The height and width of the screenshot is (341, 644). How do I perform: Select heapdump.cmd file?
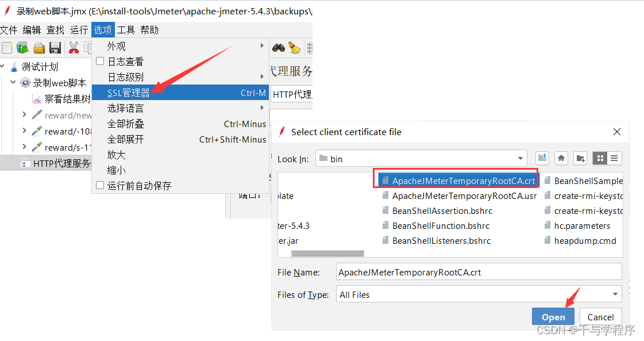coord(580,240)
